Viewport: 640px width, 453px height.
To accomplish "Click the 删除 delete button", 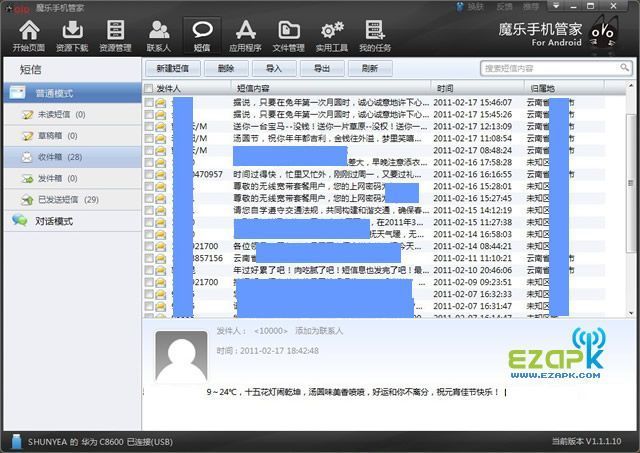I will coord(226,69).
